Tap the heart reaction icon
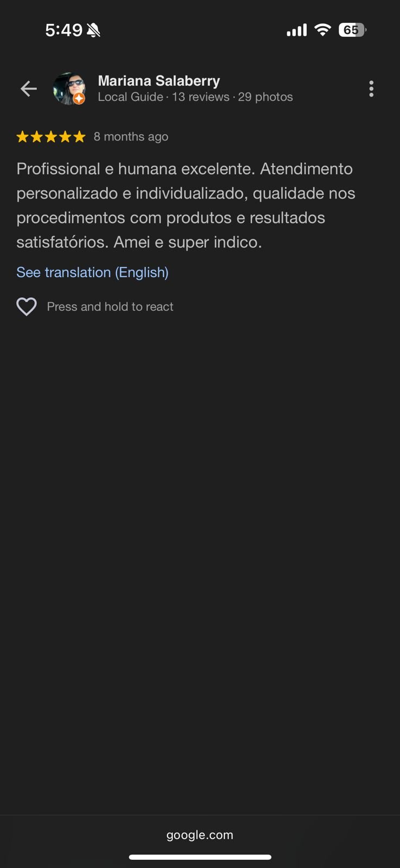Viewport: 400px width, 868px height. click(x=27, y=307)
